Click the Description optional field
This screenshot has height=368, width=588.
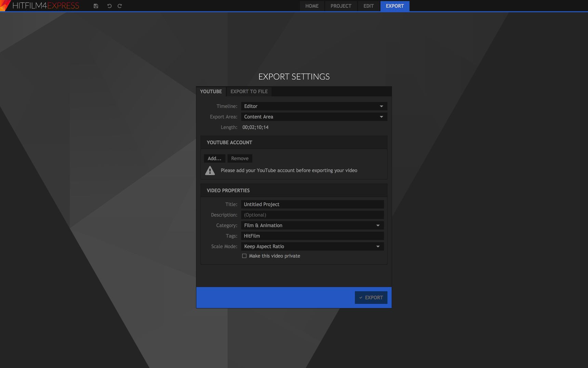point(312,215)
